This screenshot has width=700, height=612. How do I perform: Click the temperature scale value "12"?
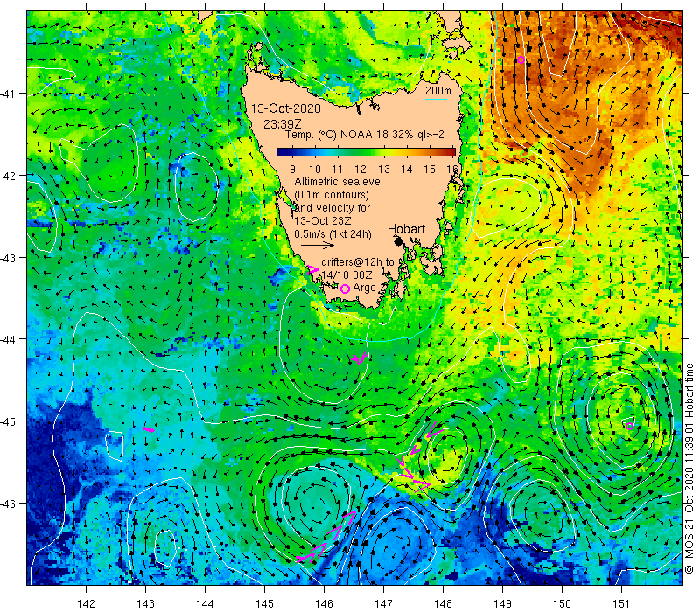coord(360,170)
